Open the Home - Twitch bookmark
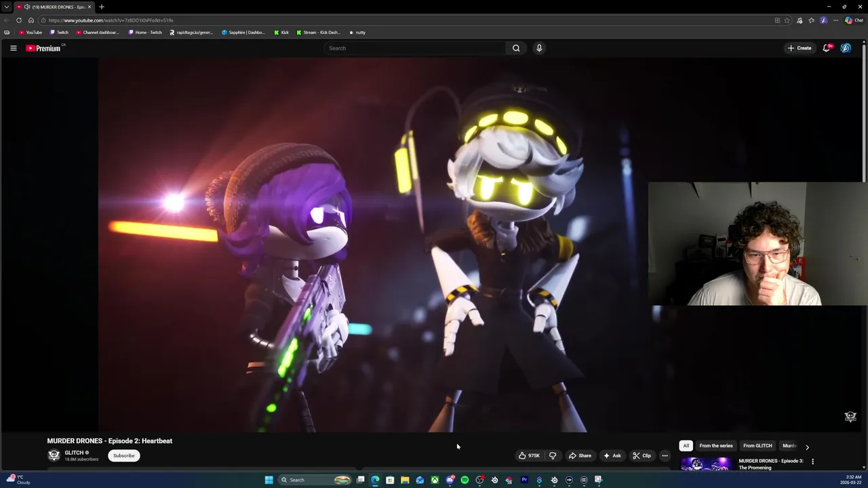 pyautogui.click(x=145, y=33)
